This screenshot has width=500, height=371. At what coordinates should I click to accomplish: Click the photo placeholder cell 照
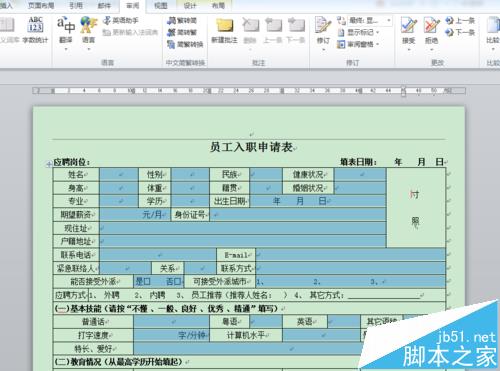[x=416, y=208]
